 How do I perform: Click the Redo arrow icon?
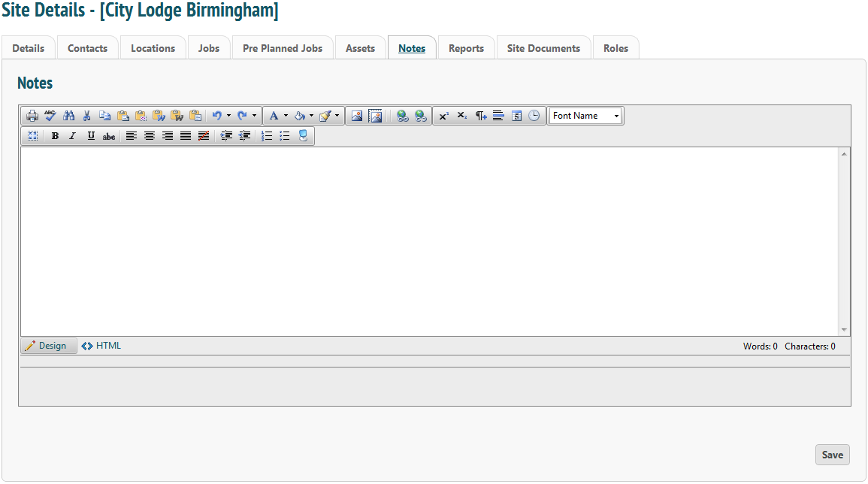coord(242,116)
